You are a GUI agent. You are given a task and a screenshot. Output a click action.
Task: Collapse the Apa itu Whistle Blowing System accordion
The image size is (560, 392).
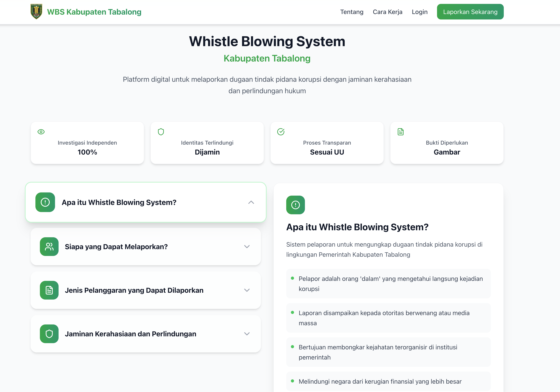(251, 202)
